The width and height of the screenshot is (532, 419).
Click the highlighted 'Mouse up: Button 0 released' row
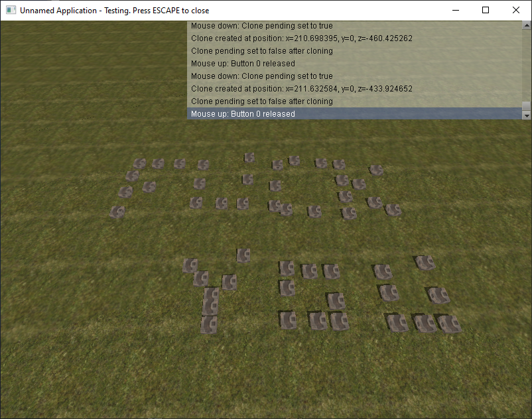pyautogui.click(x=354, y=114)
